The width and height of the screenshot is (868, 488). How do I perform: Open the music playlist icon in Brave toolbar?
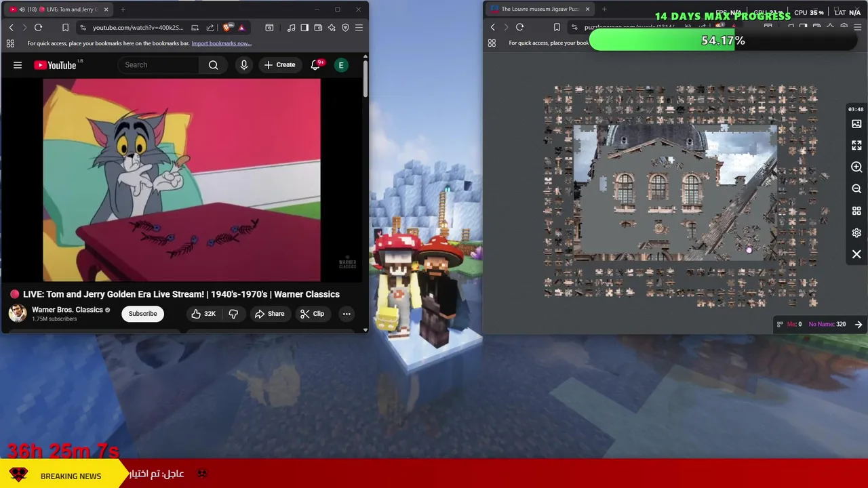pyautogui.click(x=291, y=28)
